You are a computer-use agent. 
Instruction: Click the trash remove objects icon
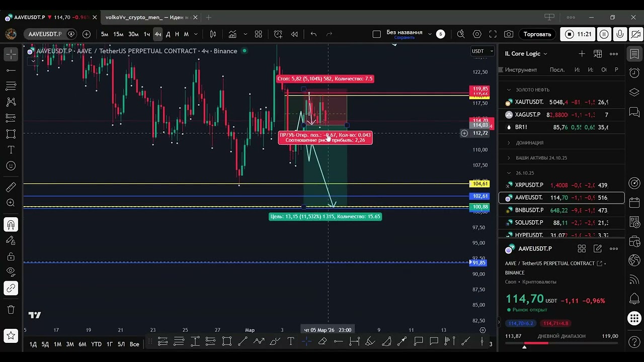coord(11,309)
